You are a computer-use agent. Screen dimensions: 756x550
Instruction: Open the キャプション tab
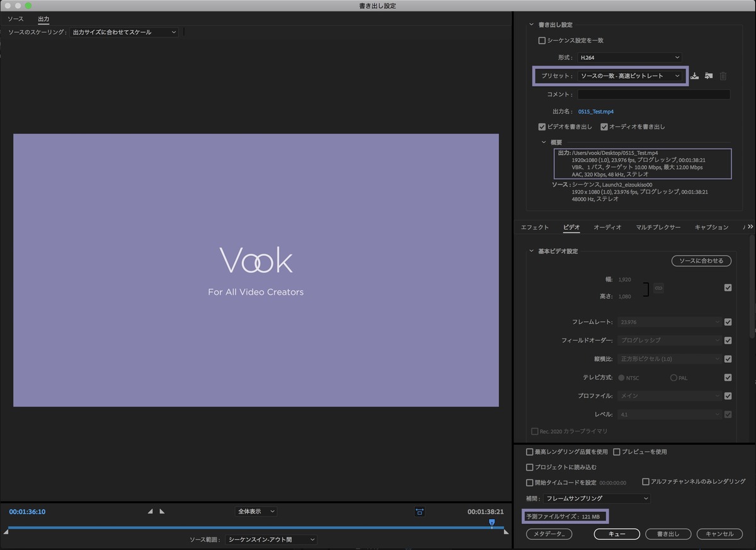(711, 227)
